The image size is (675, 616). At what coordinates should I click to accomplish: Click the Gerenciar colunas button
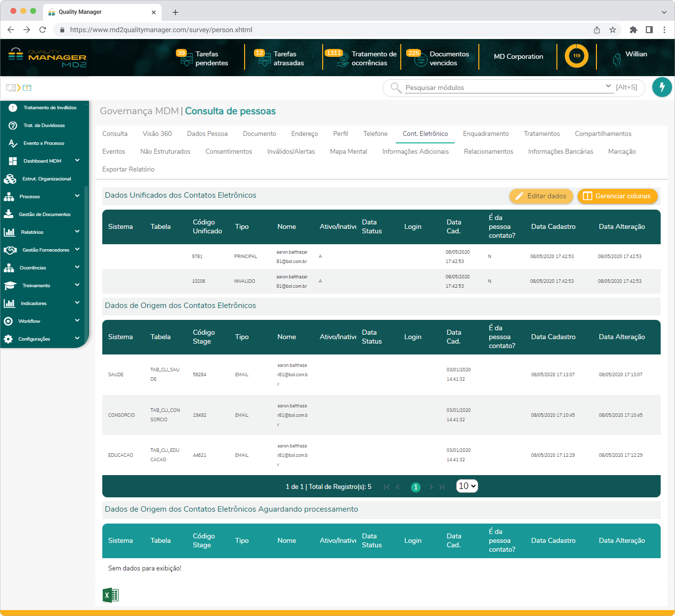click(x=617, y=196)
